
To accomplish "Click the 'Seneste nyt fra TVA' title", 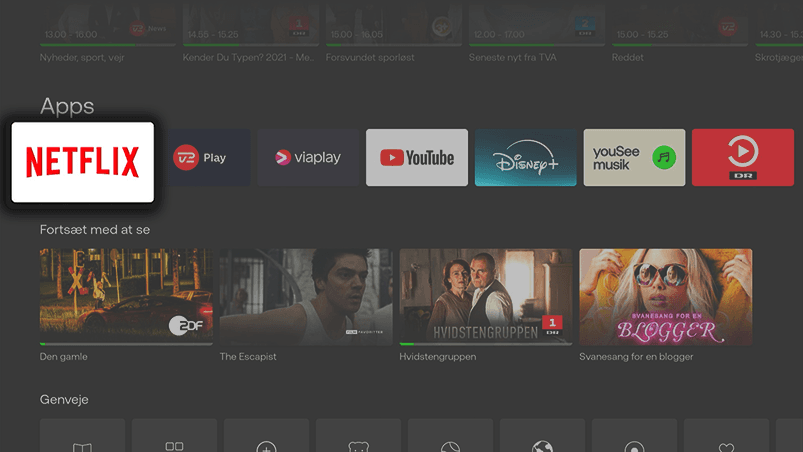I will [x=512, y=57].
